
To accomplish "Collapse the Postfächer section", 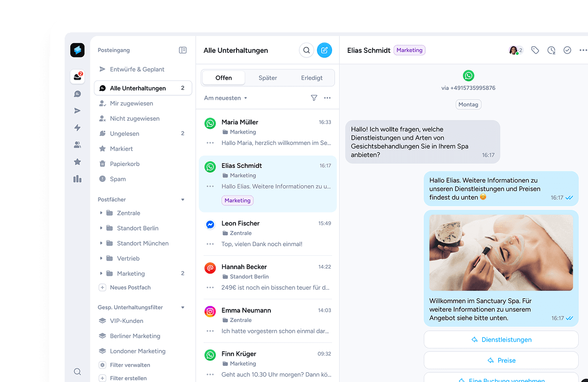I will [x=183, y=200].
